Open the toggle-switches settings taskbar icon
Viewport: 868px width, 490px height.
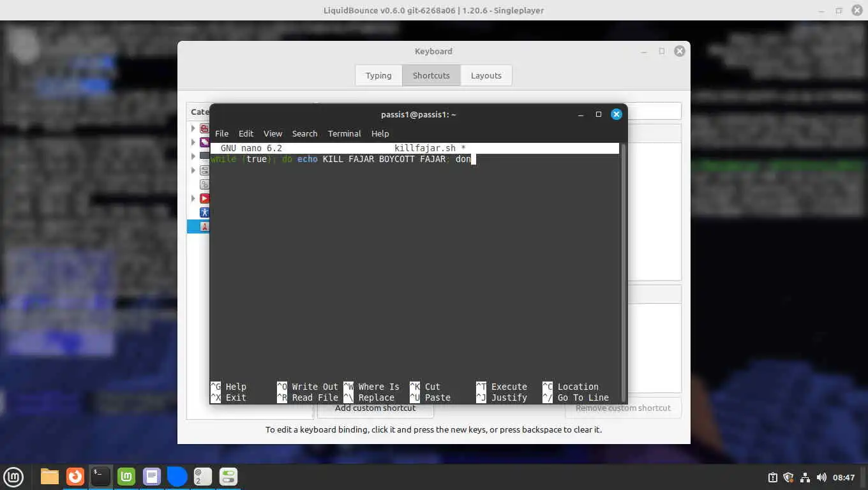pyautogui.click(x=228, y=477)
